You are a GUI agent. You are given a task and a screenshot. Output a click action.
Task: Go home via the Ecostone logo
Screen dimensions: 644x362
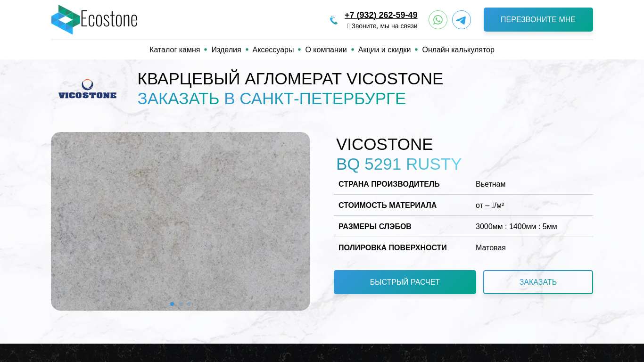[94, 19]
